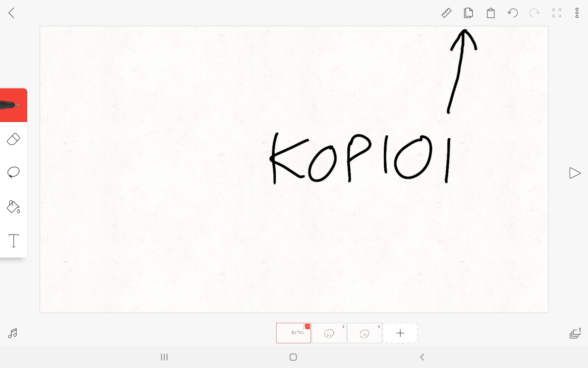The height and width of the screenshot is (368, 588).
Task: Select the pen brush tool
Action: [x=13, y=105]
